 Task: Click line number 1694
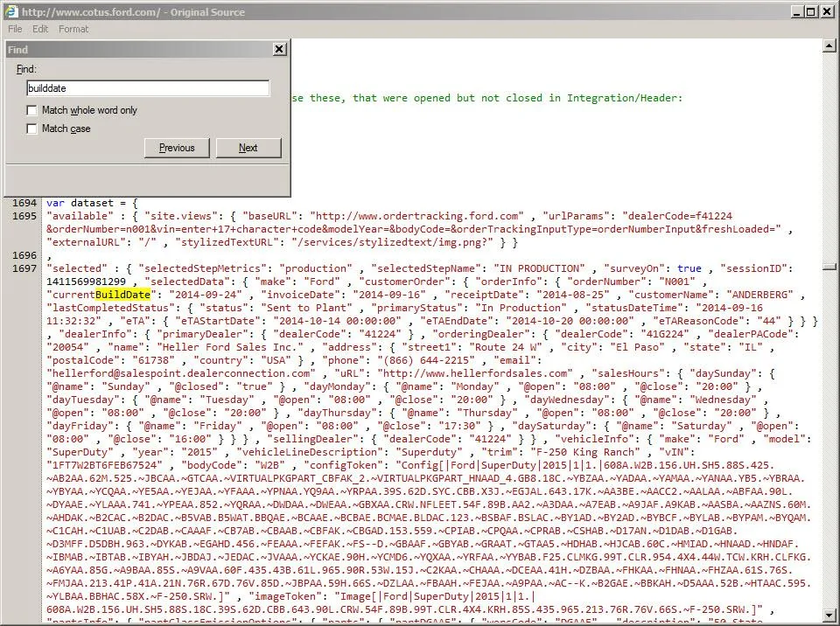24,203
